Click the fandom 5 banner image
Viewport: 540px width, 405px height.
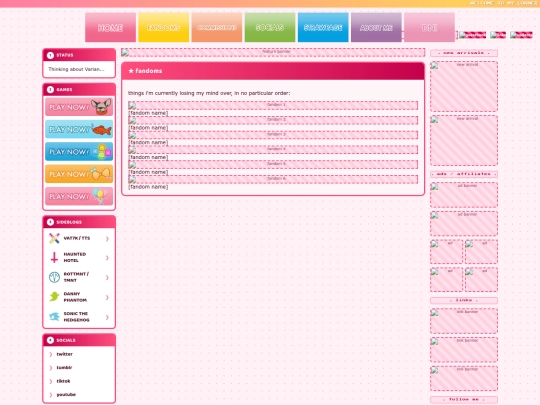(x=273, y=165)
